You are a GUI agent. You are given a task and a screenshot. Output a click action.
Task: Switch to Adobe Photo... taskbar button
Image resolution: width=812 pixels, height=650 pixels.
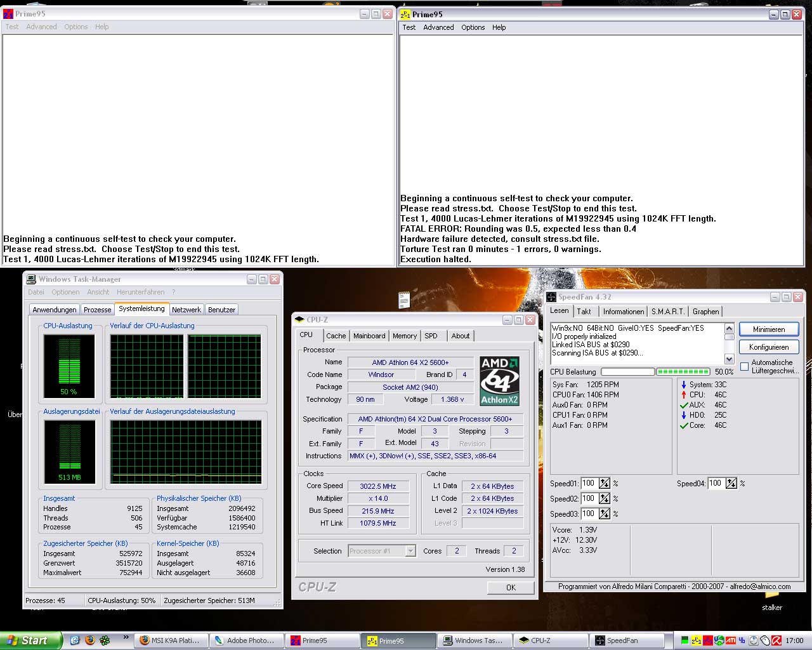[x=246, y=640]
